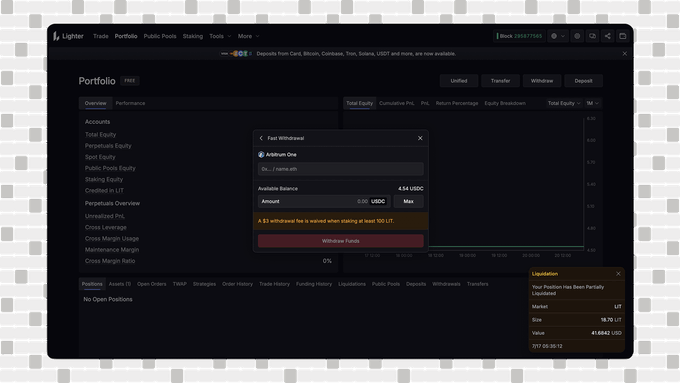Show Equity Breakdown chart
The width and height of the screenshot is (680, 383).
[x=505, y=103]
